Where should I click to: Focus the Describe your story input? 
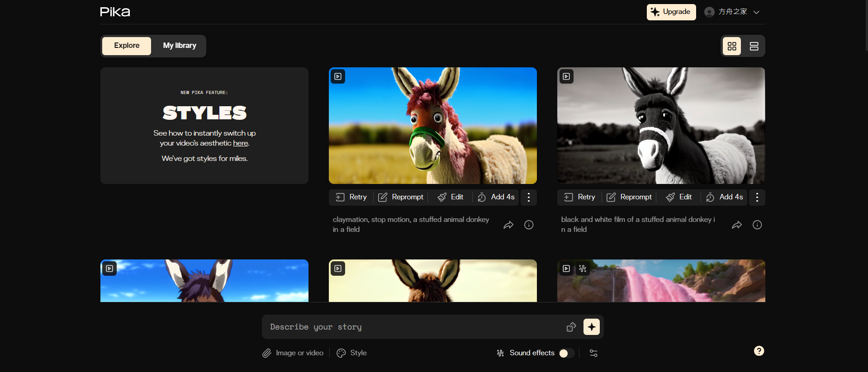pos(412,327)
